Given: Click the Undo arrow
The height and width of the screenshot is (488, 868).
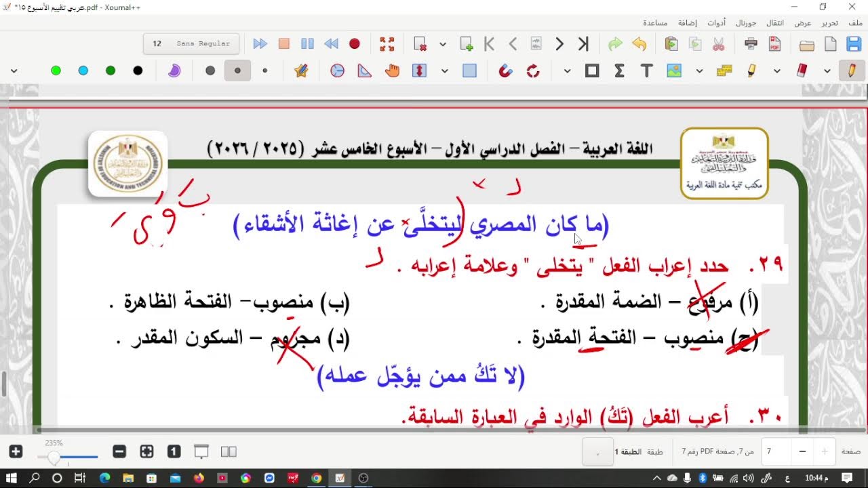Looking at the screenshot, I should tap(639, 44).
